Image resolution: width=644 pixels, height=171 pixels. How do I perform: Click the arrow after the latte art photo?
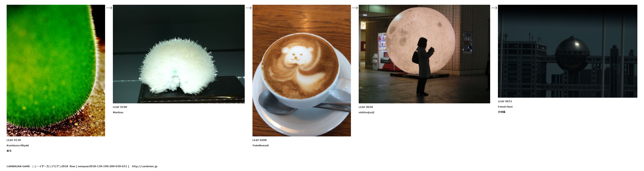(x=355, y=8)
